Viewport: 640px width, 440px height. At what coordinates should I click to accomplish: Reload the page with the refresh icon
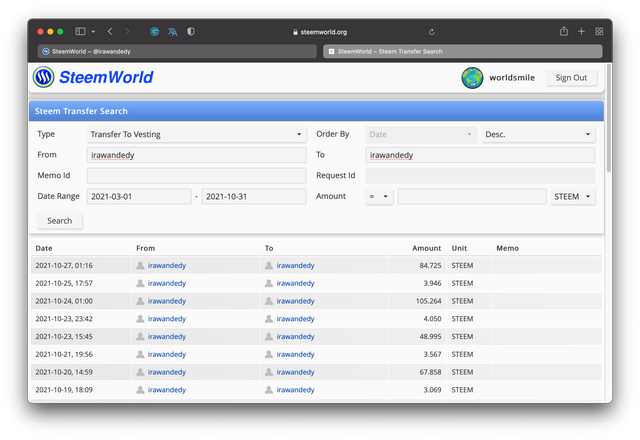click(431, 32)
